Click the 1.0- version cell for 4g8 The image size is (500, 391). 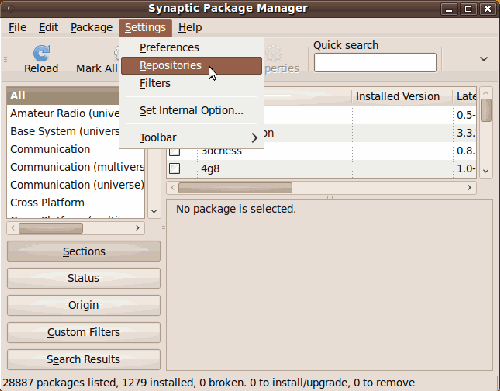click(x=466, y=169)
